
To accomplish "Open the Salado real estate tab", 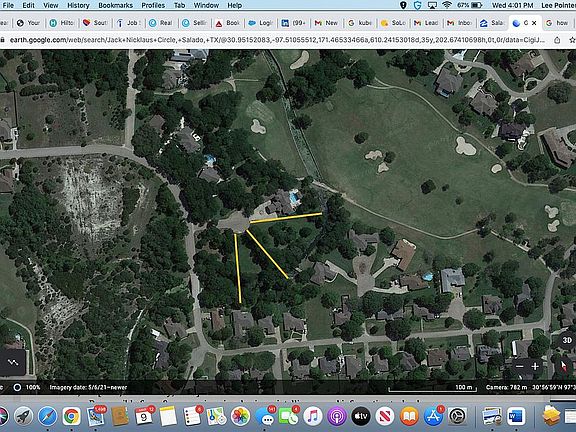I will tap(492, 23).
